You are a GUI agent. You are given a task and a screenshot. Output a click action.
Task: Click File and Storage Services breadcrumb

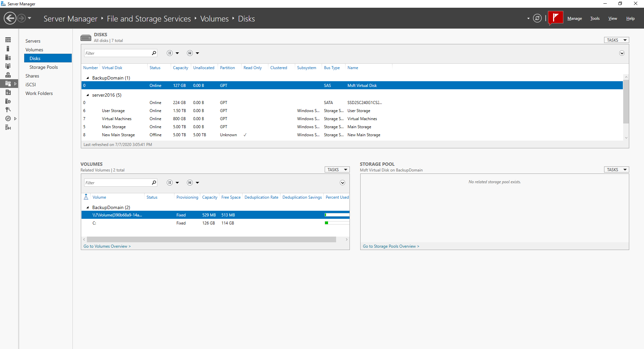(x=149, y=19)
